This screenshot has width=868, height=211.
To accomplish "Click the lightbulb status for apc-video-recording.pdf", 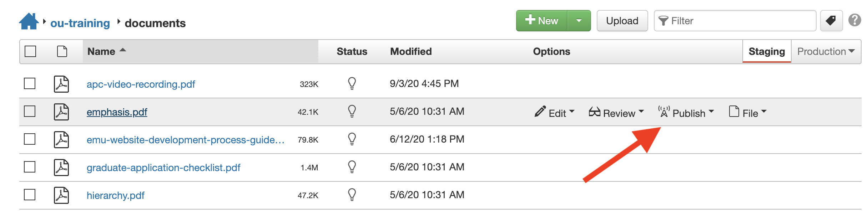I will (352, 83).
